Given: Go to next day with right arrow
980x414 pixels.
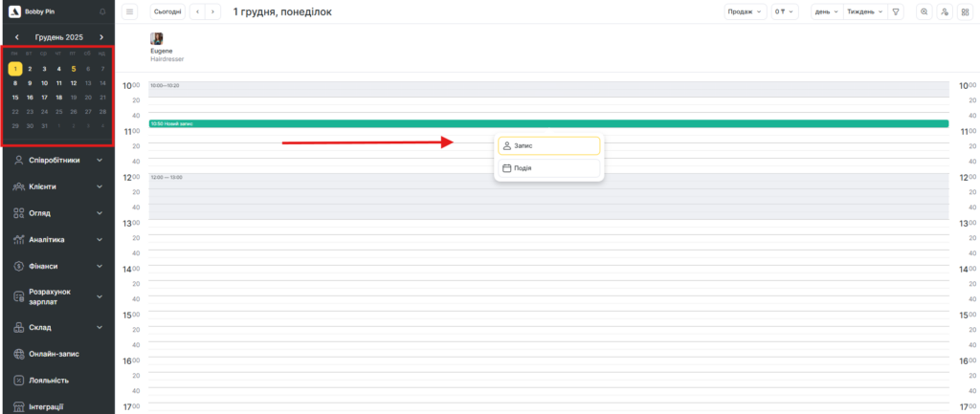Looking at the screenshot, I should tap(212, 11).
